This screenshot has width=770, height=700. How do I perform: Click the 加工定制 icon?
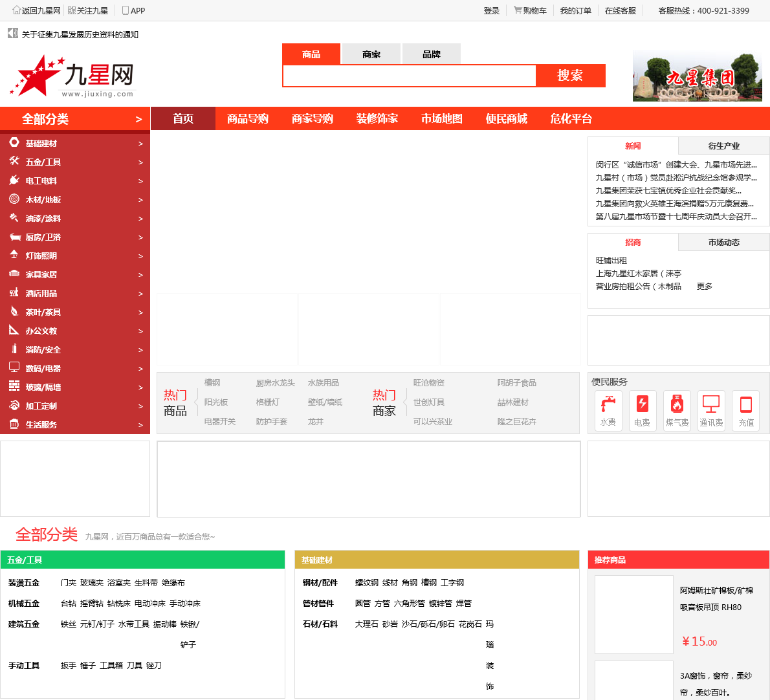(14, 405)
